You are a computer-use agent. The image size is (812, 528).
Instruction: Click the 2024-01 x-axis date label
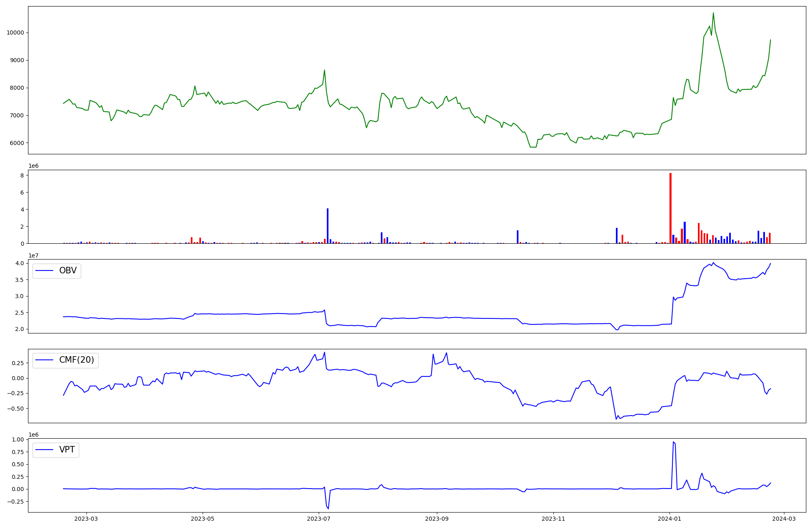pyautogui.click(x=669, y=519)
